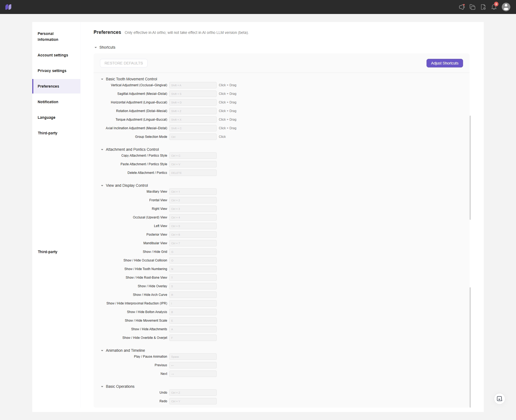This screenshot has height=420, width=516.
Task: Open the notifications bell
Action: tap(494, 7)
